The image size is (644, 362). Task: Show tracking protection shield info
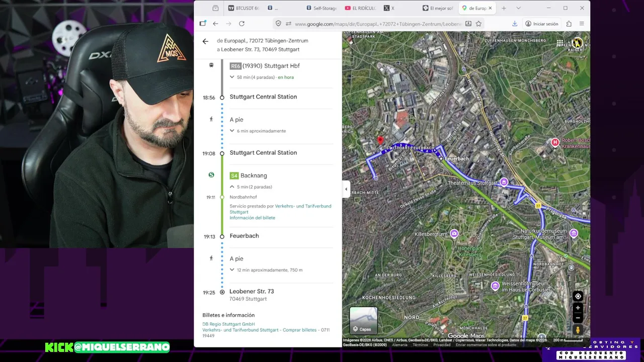pos(278,24)
